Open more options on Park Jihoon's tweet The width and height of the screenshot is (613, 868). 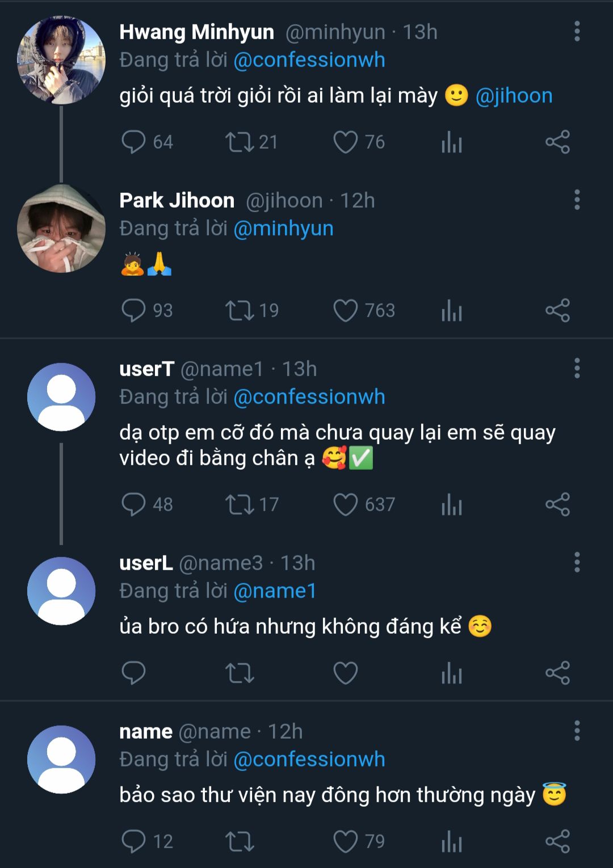pos(577,200)
